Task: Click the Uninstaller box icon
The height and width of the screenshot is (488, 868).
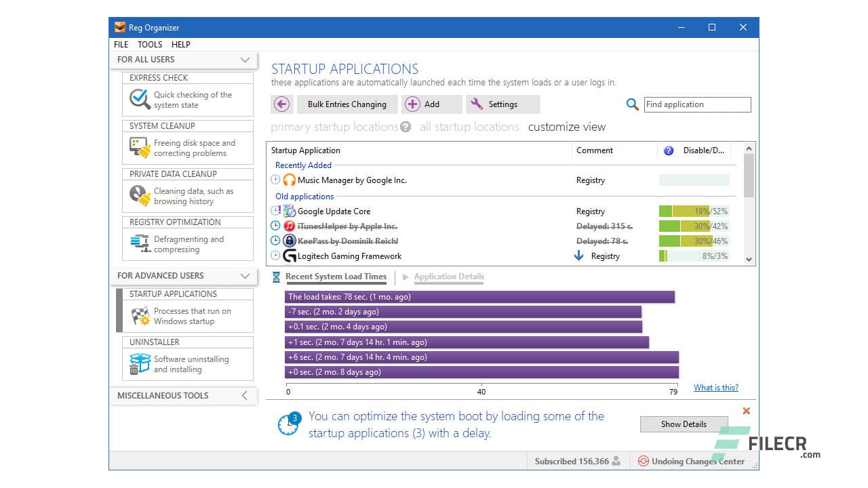Action: (140, 364)
